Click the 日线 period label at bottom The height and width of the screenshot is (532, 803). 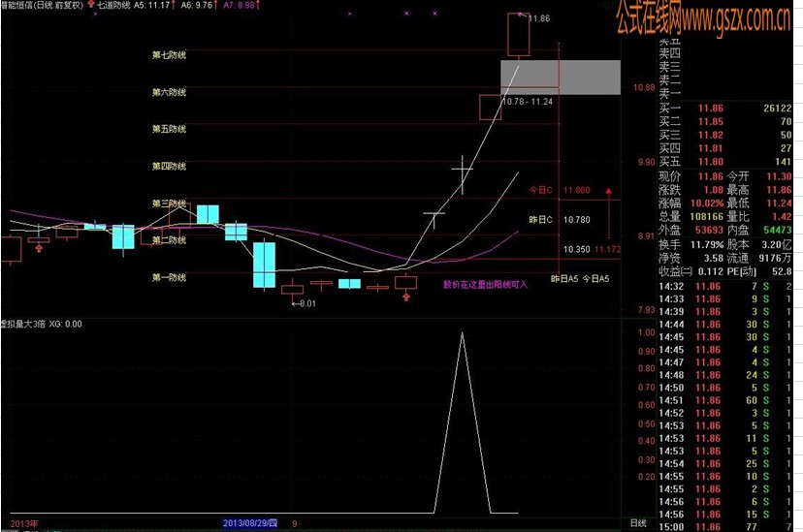(637, 522)
